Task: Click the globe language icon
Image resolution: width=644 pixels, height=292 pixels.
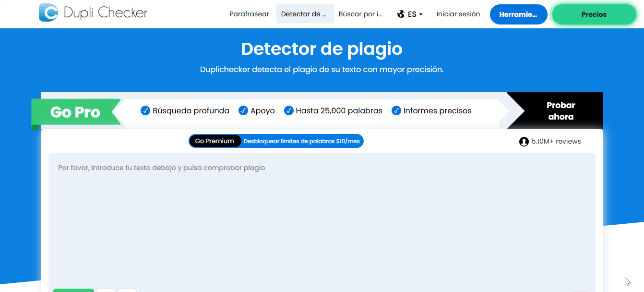Action: pos(400,14)
